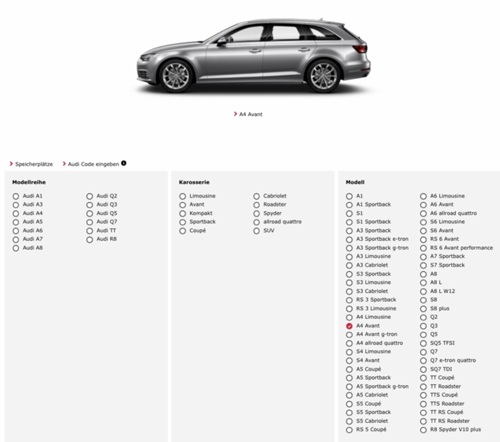Viewport: 500px width, 442px height.
Task: Open Audi Code eingeben link
Action: click(x=93, y=164)
